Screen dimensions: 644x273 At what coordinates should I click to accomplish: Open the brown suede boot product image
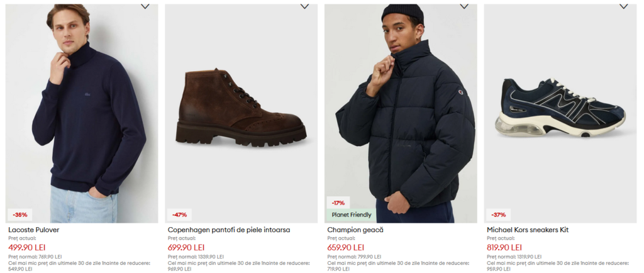coord(241,113)
